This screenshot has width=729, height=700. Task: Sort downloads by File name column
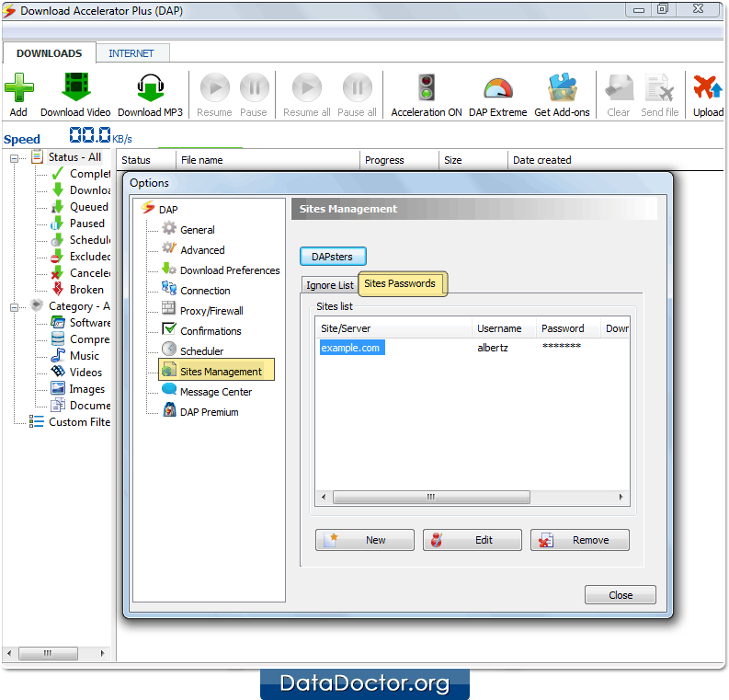click(x=268, y=160)
